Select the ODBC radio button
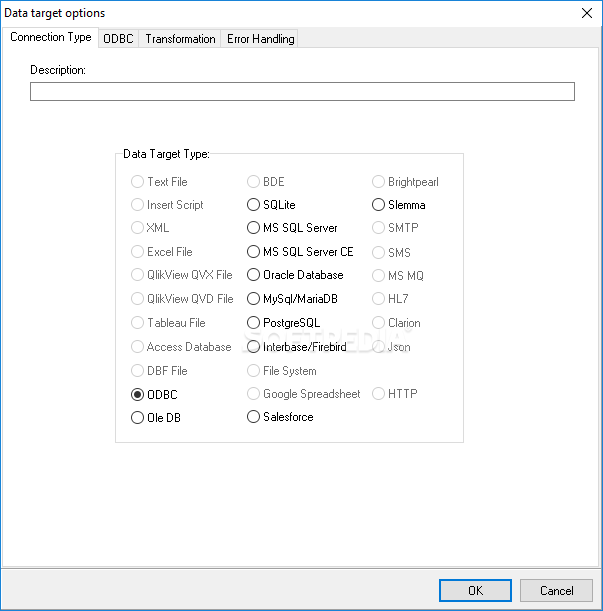603x611 pixels. [x=137, y=395]
